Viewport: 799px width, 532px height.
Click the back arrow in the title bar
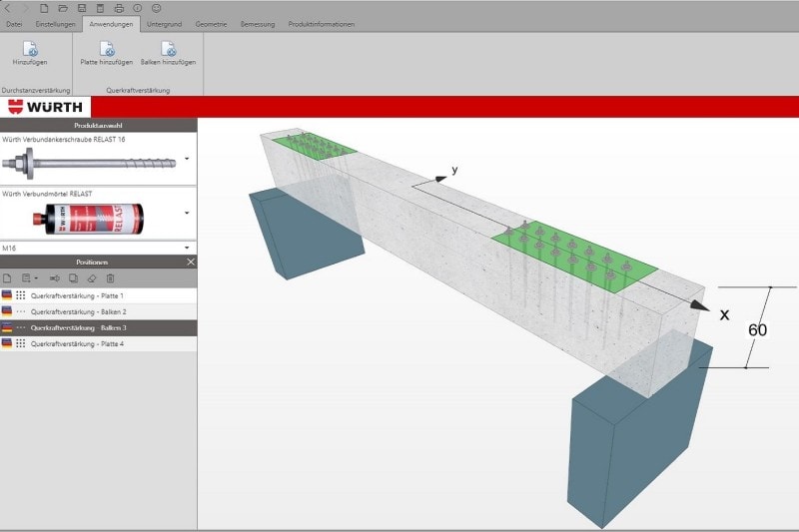pos(7,8)
